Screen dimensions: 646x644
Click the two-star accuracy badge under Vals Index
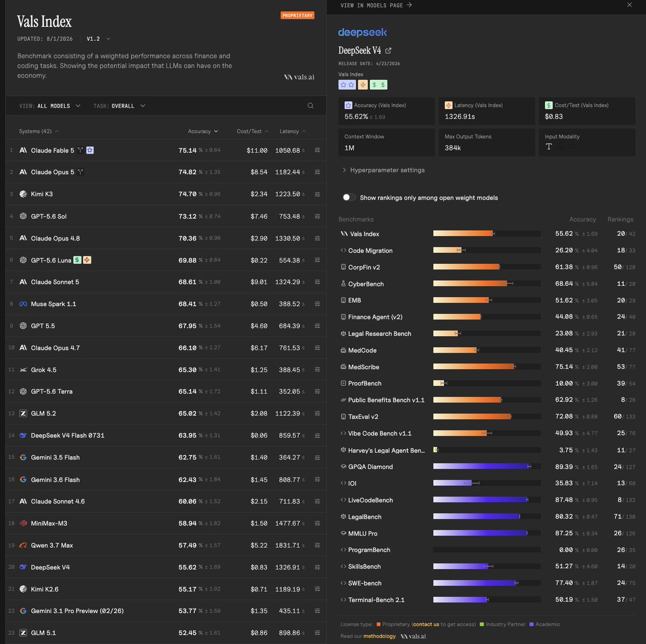[x=347, y=85]
